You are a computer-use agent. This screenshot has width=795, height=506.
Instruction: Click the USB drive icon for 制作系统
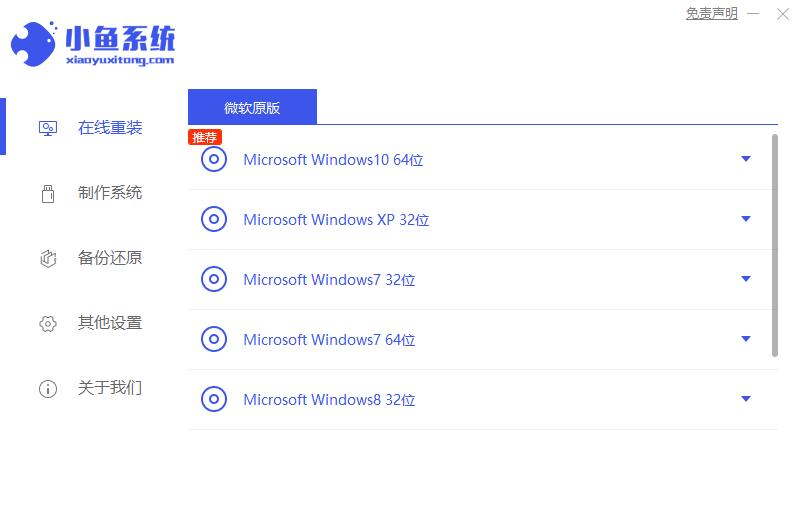coord(48,194)
